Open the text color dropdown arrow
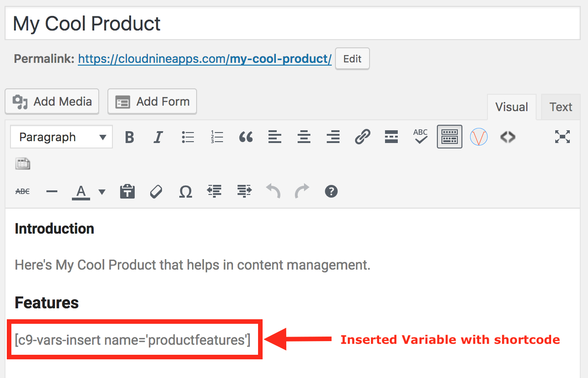The height and width of the screenshot is (378, 588). [101, 191]
